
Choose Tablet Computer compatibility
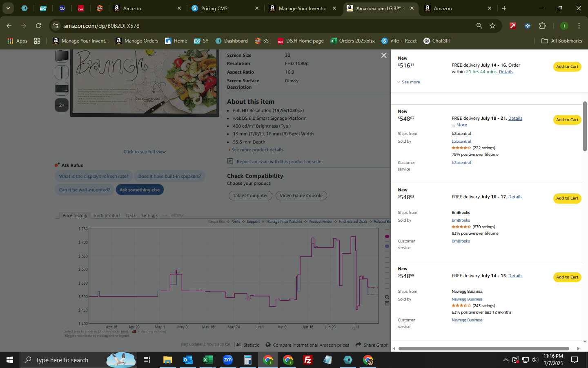click(x=250, y=196)
